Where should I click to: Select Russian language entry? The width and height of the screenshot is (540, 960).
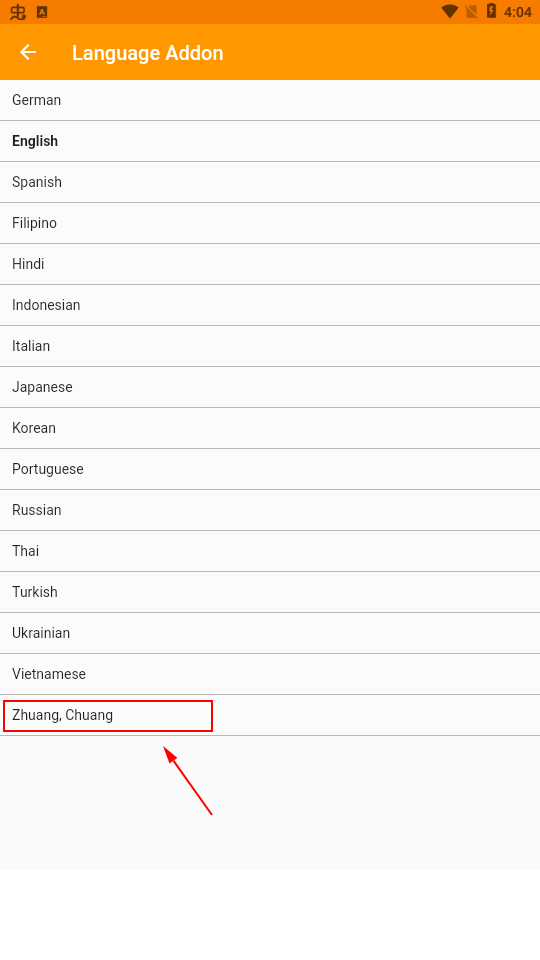(x=270, y=511)
